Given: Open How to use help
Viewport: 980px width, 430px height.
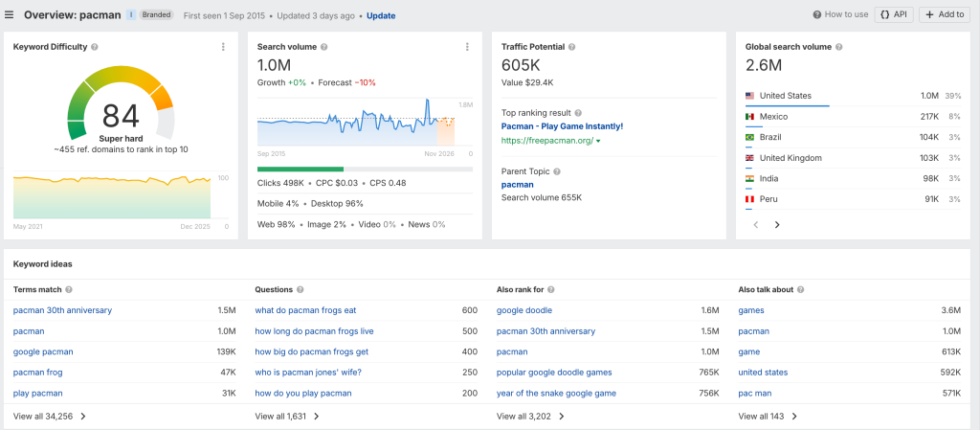Looking at the screenshot, I should (x=840, y=14).
